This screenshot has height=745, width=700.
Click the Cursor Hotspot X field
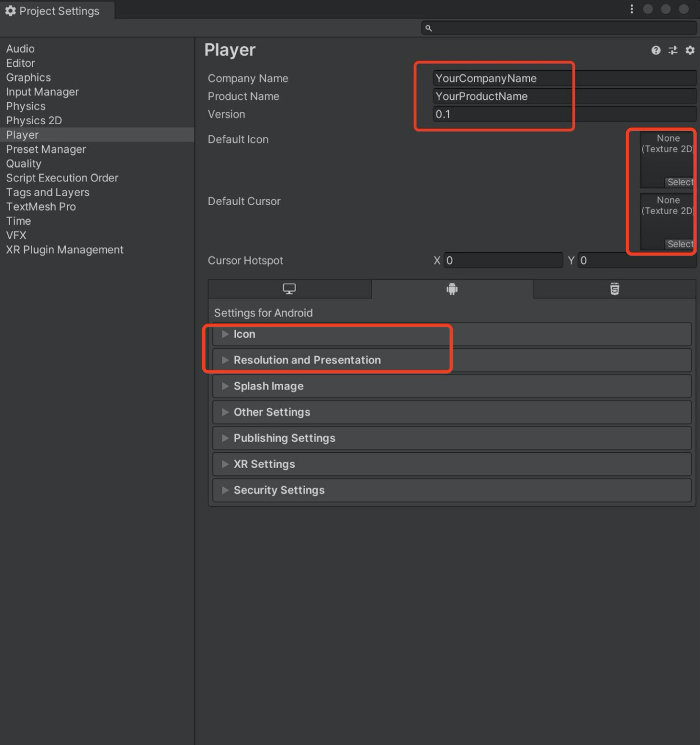tap(503, 260)
